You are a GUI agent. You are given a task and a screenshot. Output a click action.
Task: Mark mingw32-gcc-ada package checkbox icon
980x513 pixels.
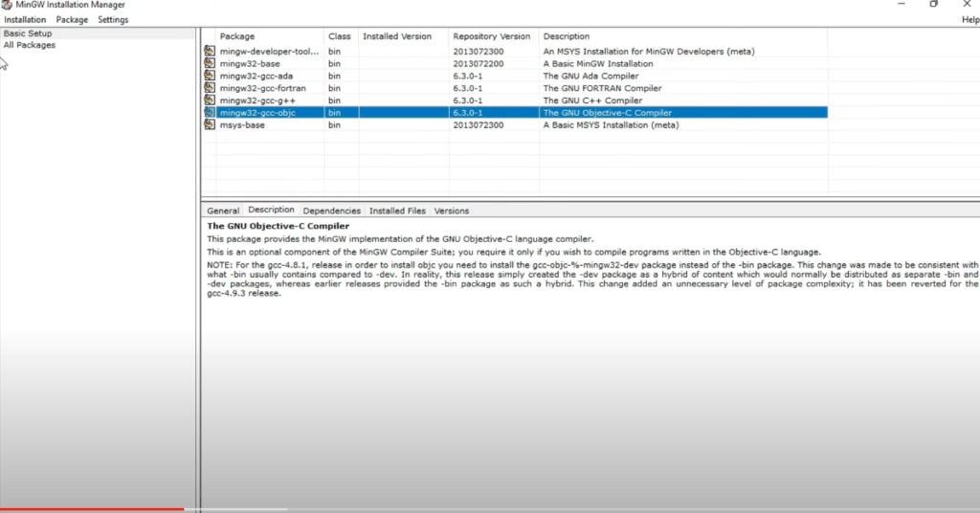[x=210, y=76]
